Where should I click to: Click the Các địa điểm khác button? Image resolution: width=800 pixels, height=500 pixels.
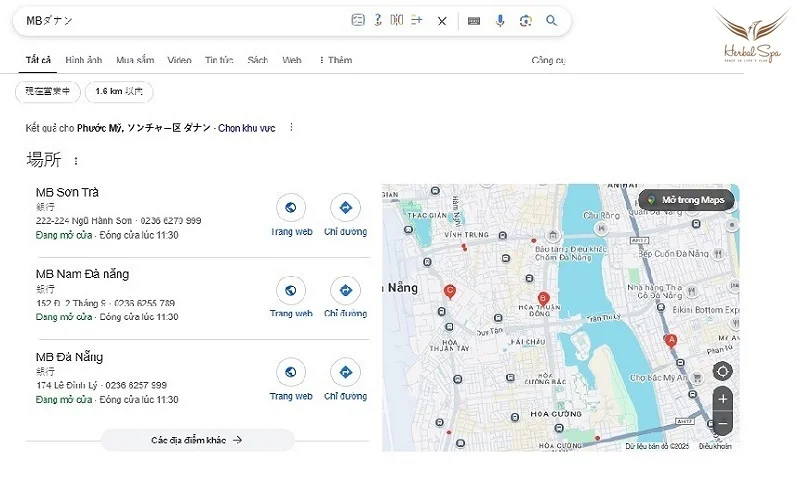pyautogui.click(x=197, y=440)
